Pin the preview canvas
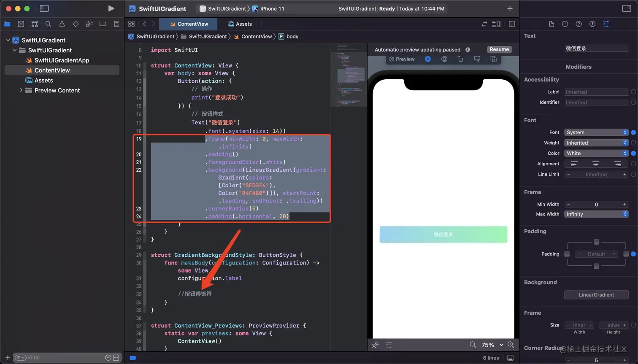This screenshot has width=638, height=364. click(x=375, y=345)
